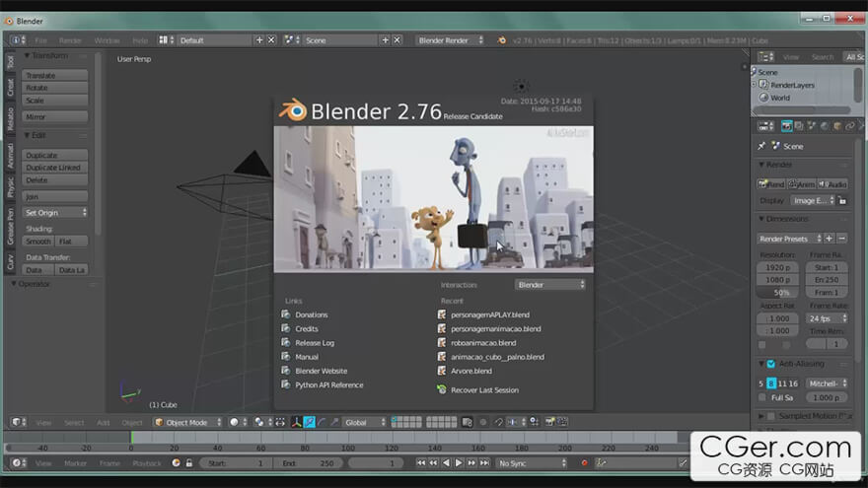Delete the current scene with X
Image resolution: width=868 pixels, height=488 pixels.
(x=397, y=39)
